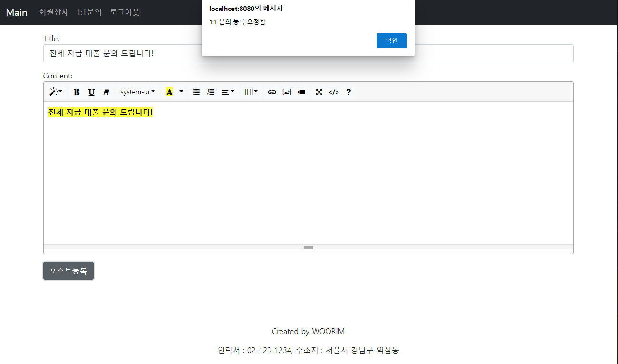
Task: Click the 'Created by WOORIM' footer text
Action: coord(308,331)
